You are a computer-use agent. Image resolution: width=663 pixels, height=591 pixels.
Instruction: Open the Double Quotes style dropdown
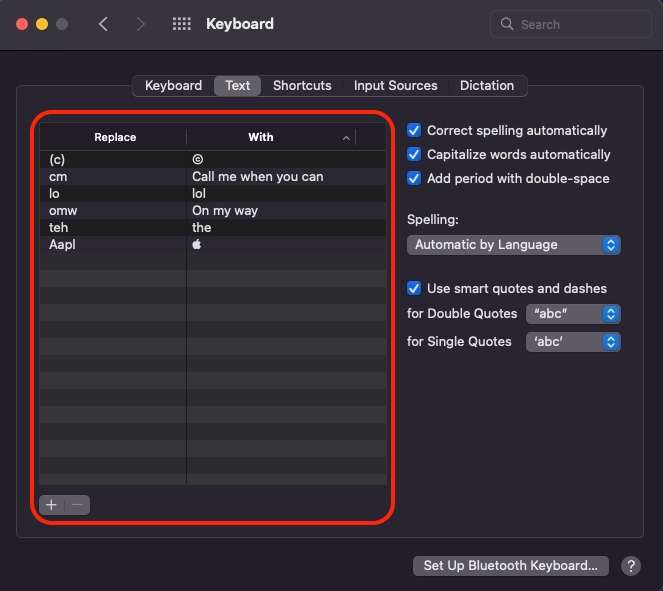pyautogui.click(x=573, y=314)
